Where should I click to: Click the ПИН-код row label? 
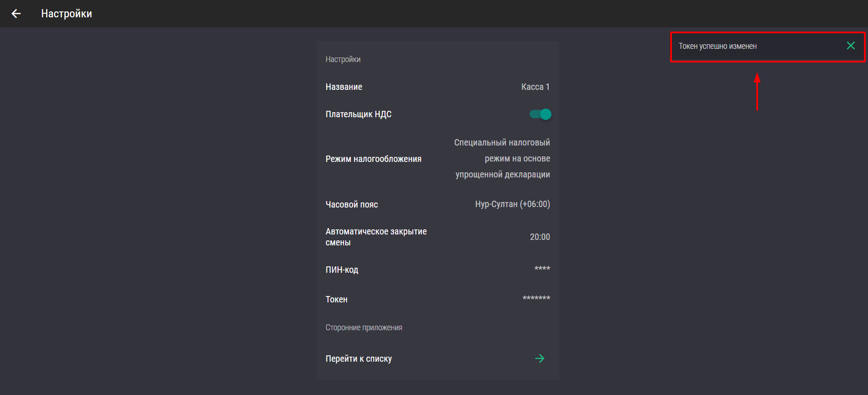(342, 270)
